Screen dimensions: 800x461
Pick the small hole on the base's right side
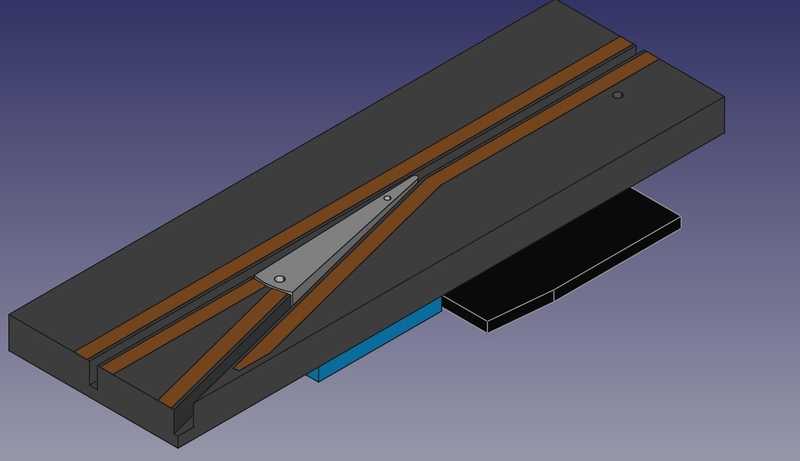618,96
